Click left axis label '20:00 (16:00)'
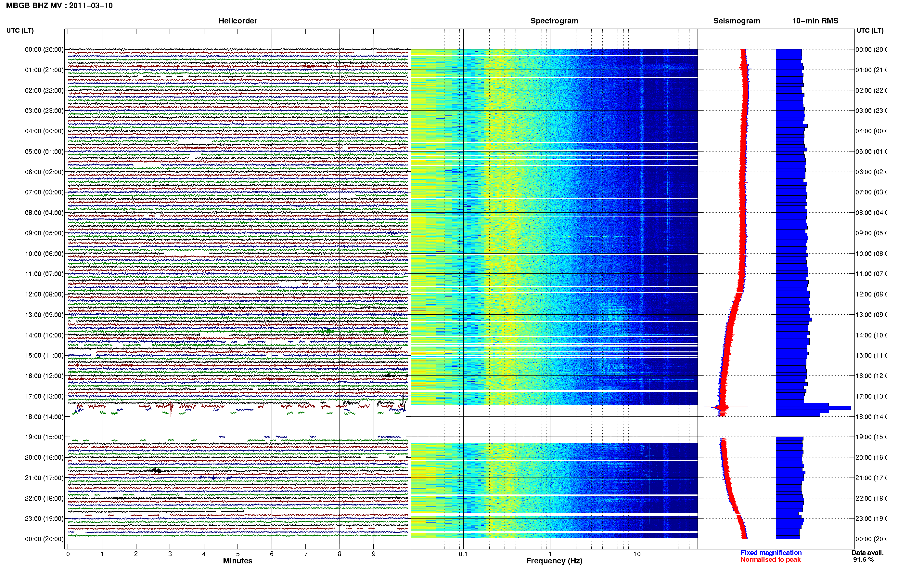The width and height of the screenshot is (924, 578). pos(44,458)
